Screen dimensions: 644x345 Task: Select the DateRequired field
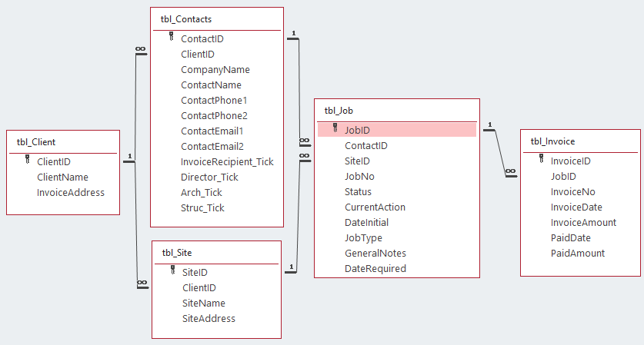pos(375,268)
